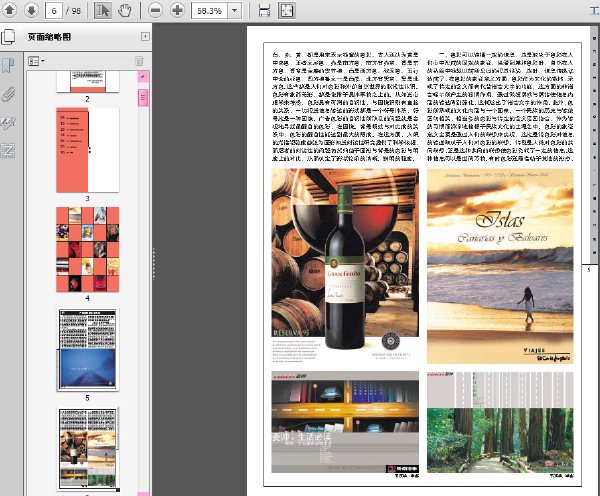Open the Bookmarks panel icon
The image size is (600, 496).
coord(8,65)
